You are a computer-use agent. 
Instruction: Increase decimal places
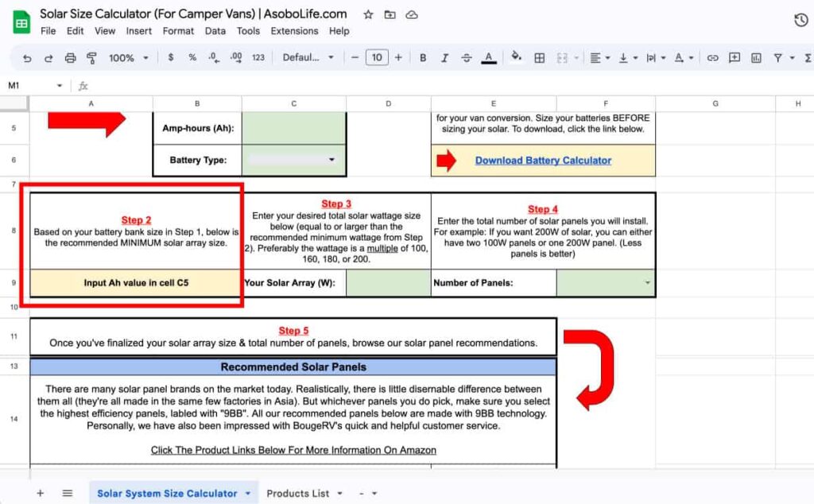click(235, 57)
